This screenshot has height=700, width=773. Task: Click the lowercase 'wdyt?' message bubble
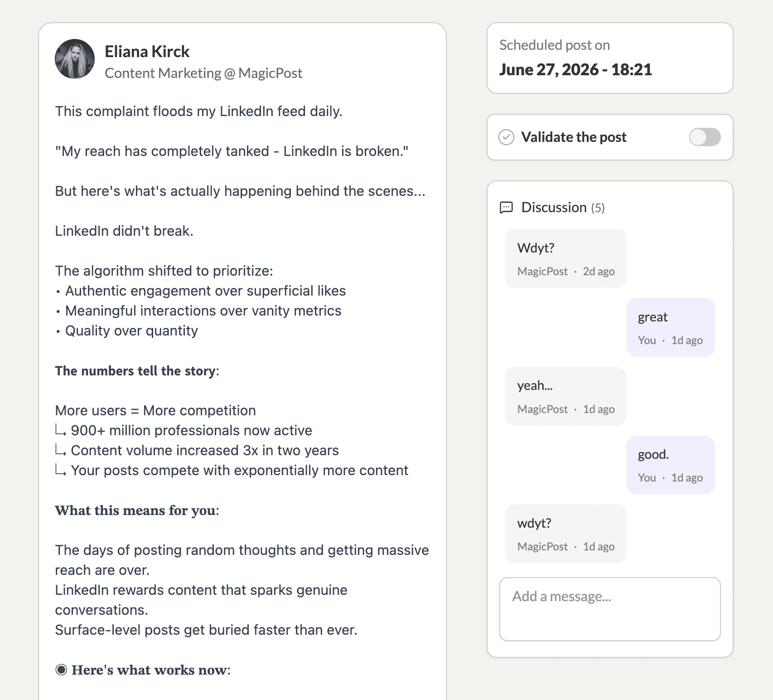pos(565,534)
